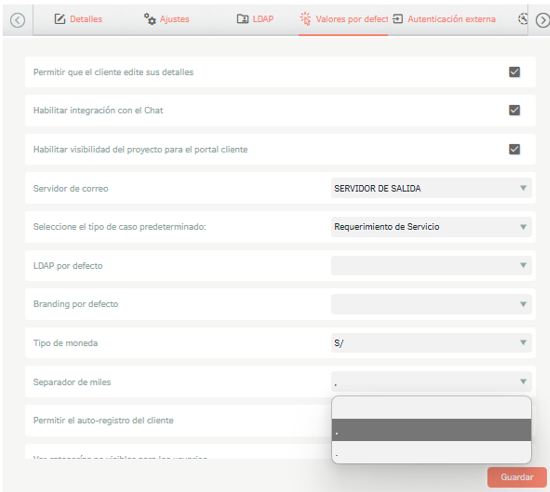This screenshot has width=550, height=492.
Task: Click the right arrow tab scroll icon
Action: pyautogui.click(x=543, y=20)
